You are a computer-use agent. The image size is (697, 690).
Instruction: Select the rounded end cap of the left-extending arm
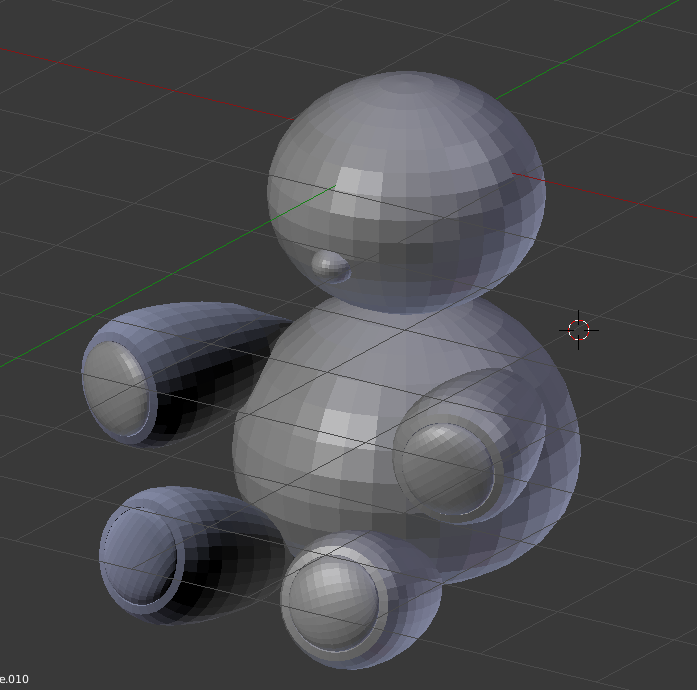point(116,388)
